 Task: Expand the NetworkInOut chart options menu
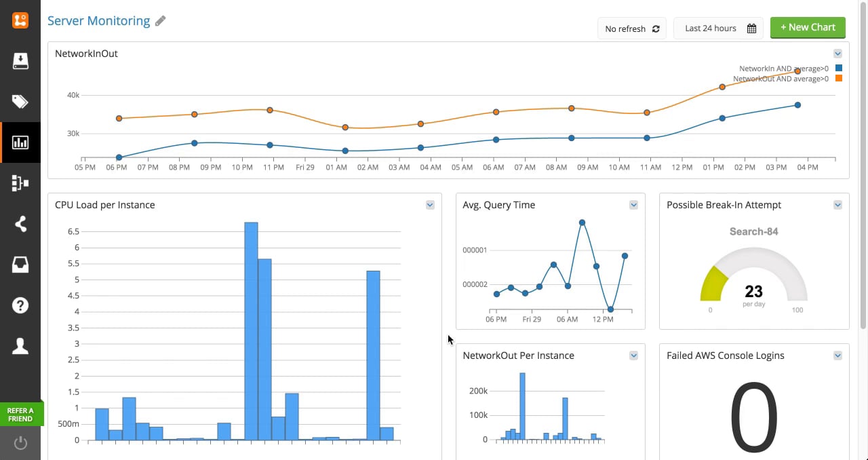pyautogui.click(x=837, y=54)
